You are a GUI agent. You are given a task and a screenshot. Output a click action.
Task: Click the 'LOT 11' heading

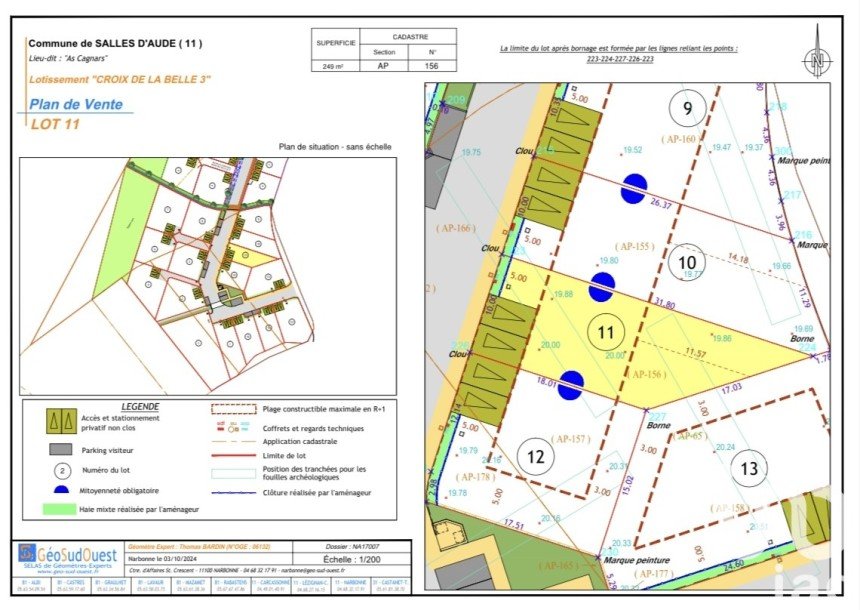55,124
